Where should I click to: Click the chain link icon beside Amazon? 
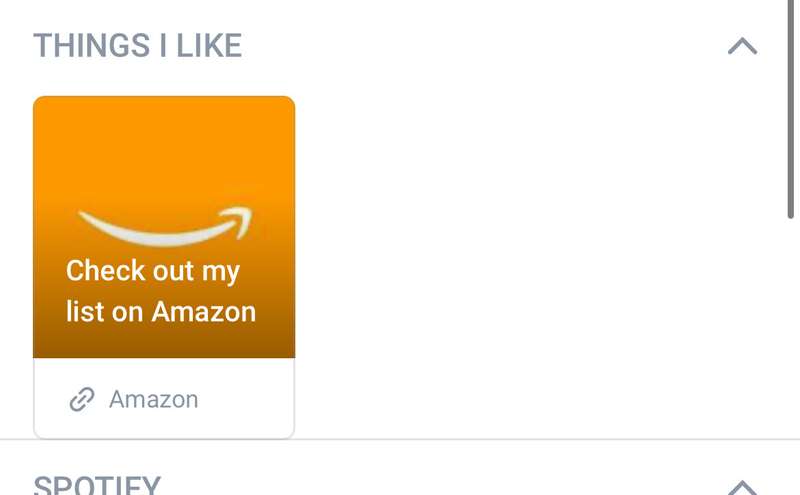coord(82,399)
